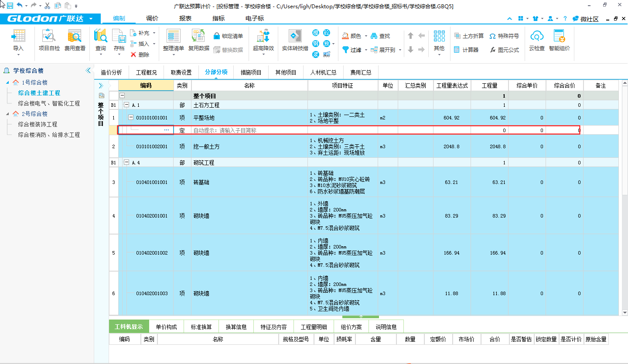Click the 项目自检 project self-check icon
Screen dimensions: 628x364
(x=49, y=36)
